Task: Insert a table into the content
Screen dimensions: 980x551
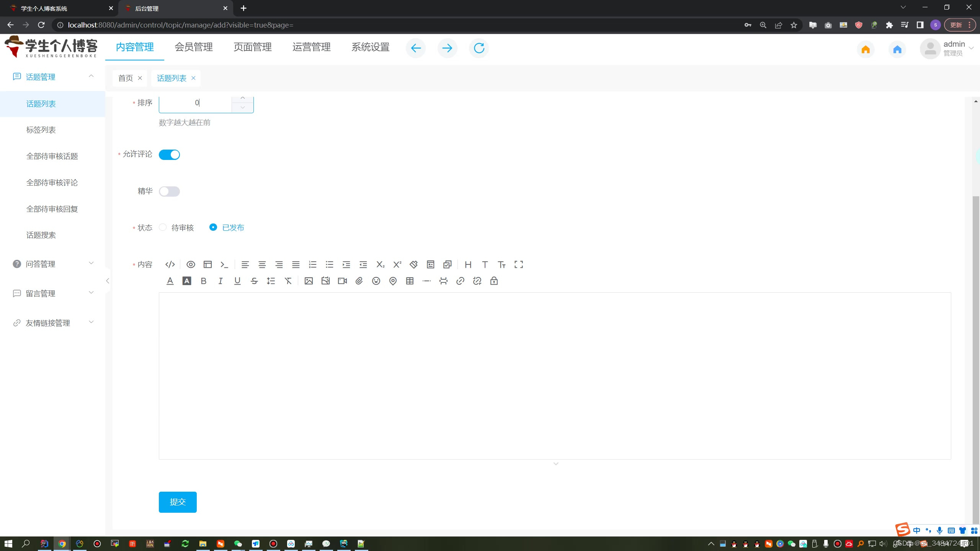Action: (x=410, y=281)
